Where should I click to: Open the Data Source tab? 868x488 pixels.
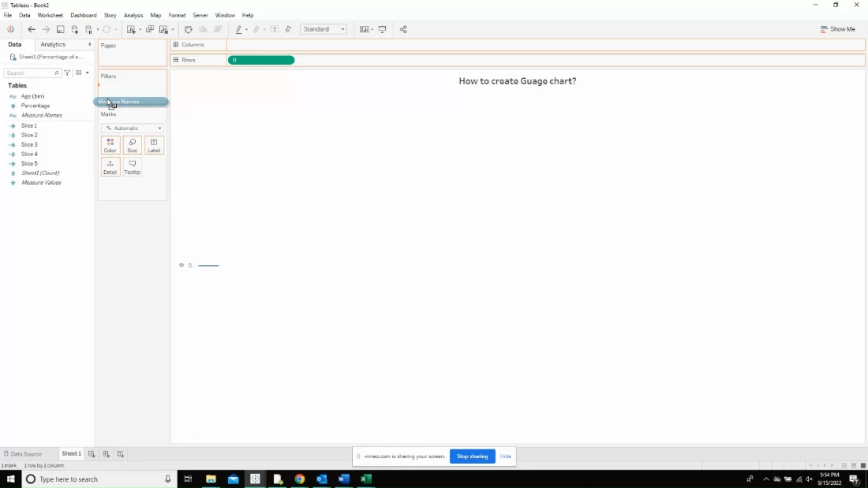[x=23, y=454]
